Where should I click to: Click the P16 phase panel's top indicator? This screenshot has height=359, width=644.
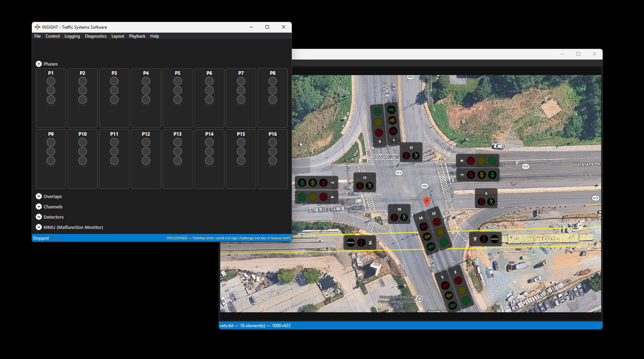point(273,142)
